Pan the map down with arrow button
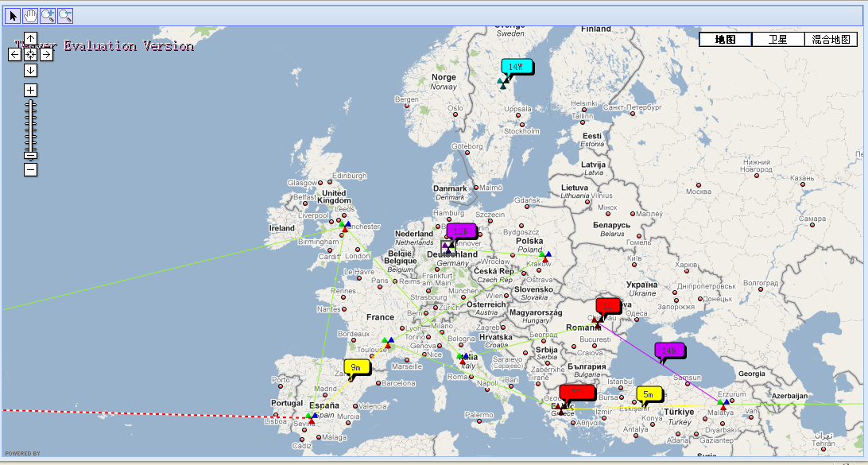The width and height of the screenshot is (868, 465). (30, 70)
